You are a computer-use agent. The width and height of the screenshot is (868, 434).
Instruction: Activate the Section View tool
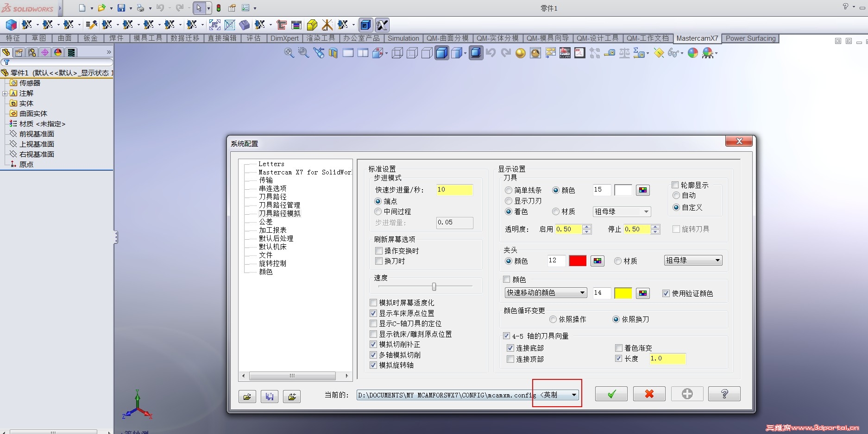333,53
